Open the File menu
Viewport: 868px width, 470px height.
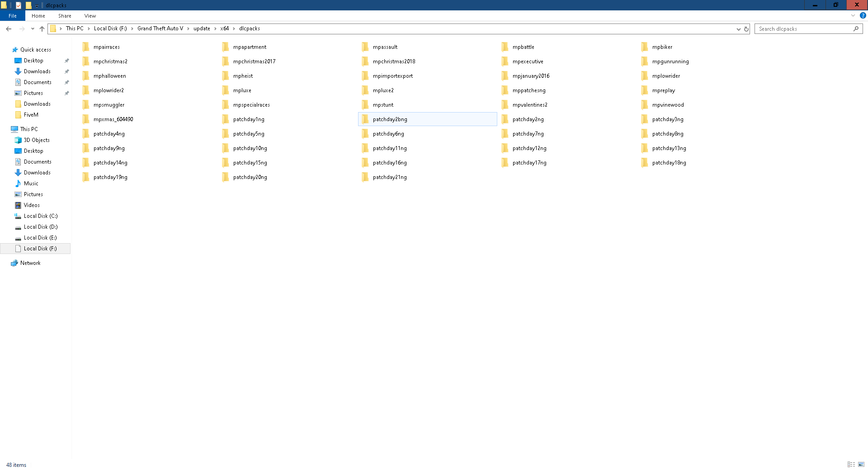coord(12,15)
